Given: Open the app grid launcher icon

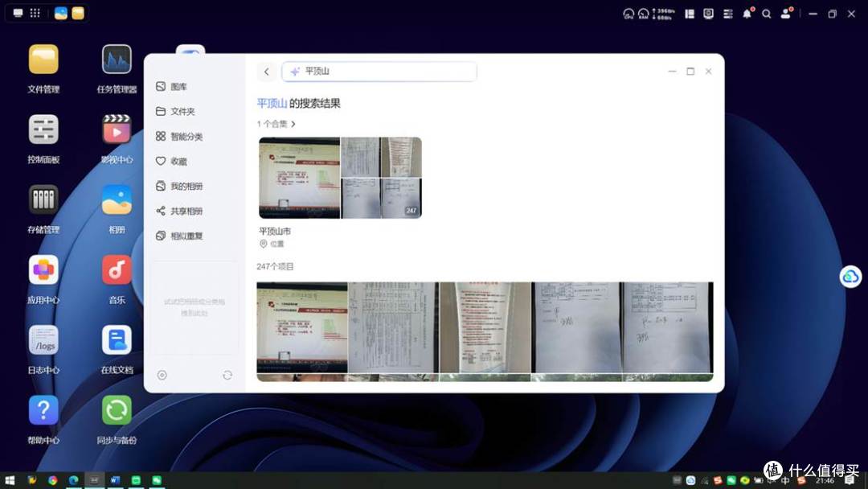Looking at the screenshot, I should (x=35, y=13).
